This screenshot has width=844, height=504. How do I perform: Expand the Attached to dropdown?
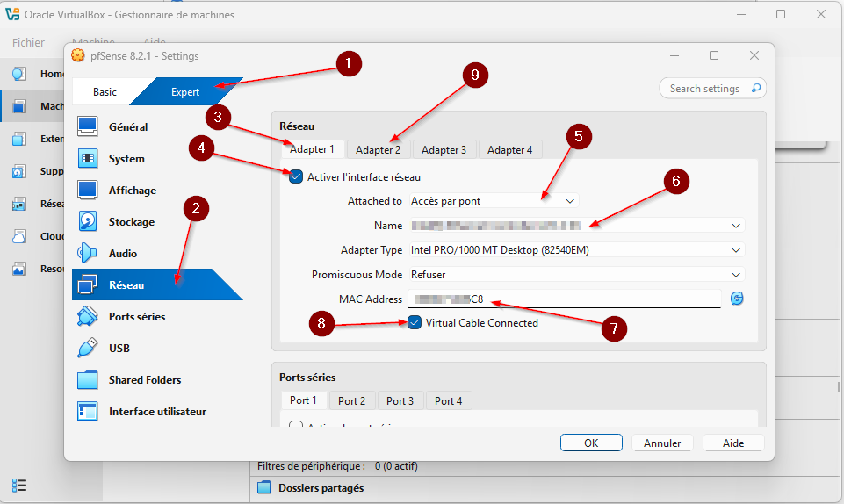(494, 201)
